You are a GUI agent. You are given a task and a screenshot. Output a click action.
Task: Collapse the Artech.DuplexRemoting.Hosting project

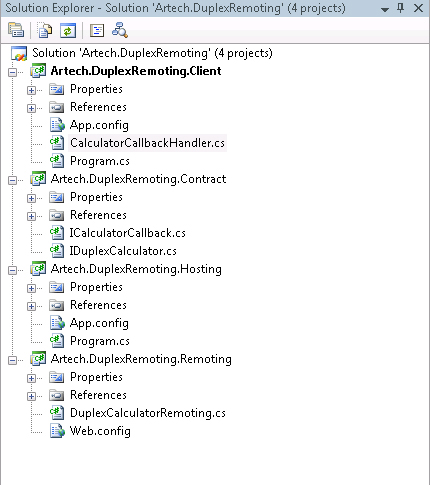click(12, 270)
